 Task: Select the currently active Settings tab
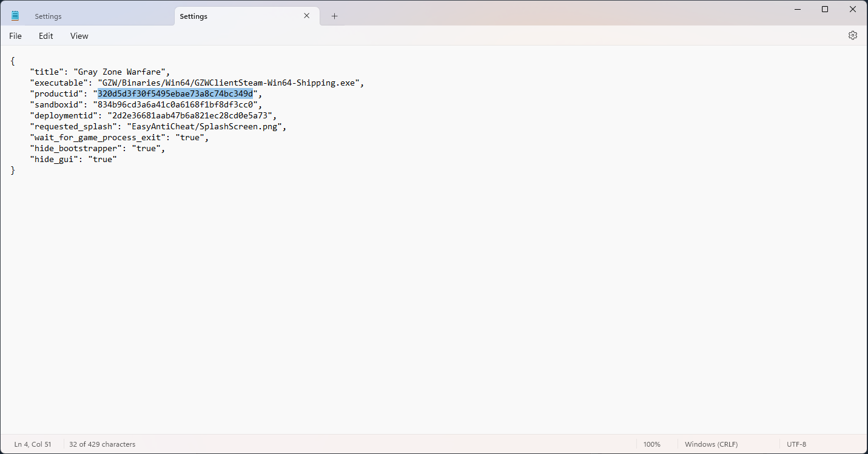click(247, 16)
